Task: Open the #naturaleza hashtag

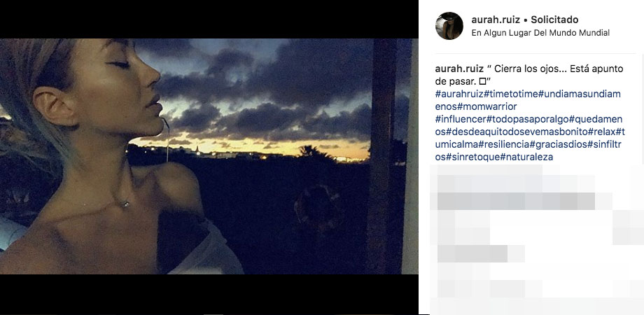Action: tap(527, 157)
